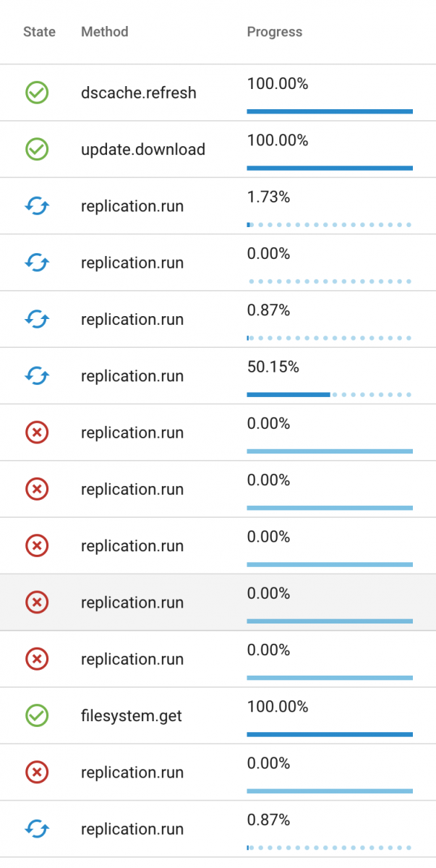This screenshot has height=868, width=436.
Task: Click the dotted progress bar at 1.73%
Action: point(330,225)
